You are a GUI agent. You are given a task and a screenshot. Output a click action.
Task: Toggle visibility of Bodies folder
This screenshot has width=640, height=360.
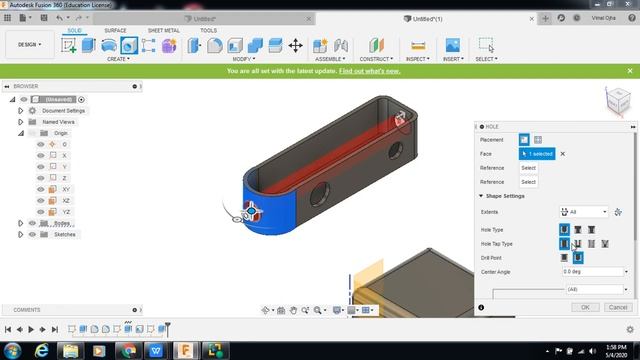click(x=32, y=223)
